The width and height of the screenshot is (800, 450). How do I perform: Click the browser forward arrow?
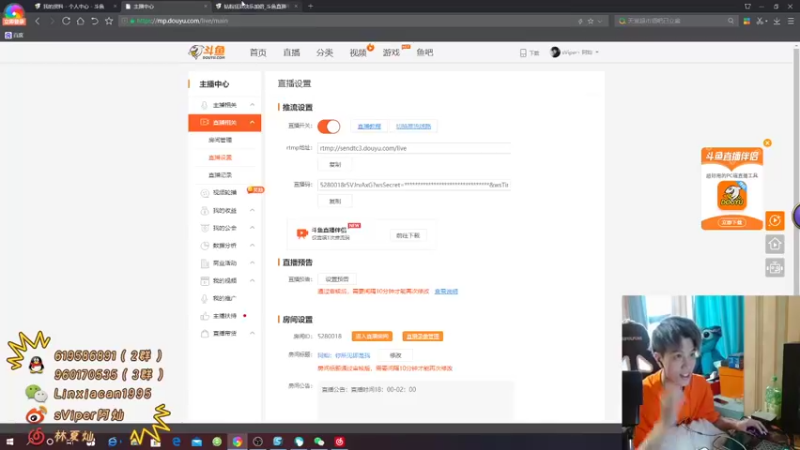pyautogui.click(x=52, y=21)
